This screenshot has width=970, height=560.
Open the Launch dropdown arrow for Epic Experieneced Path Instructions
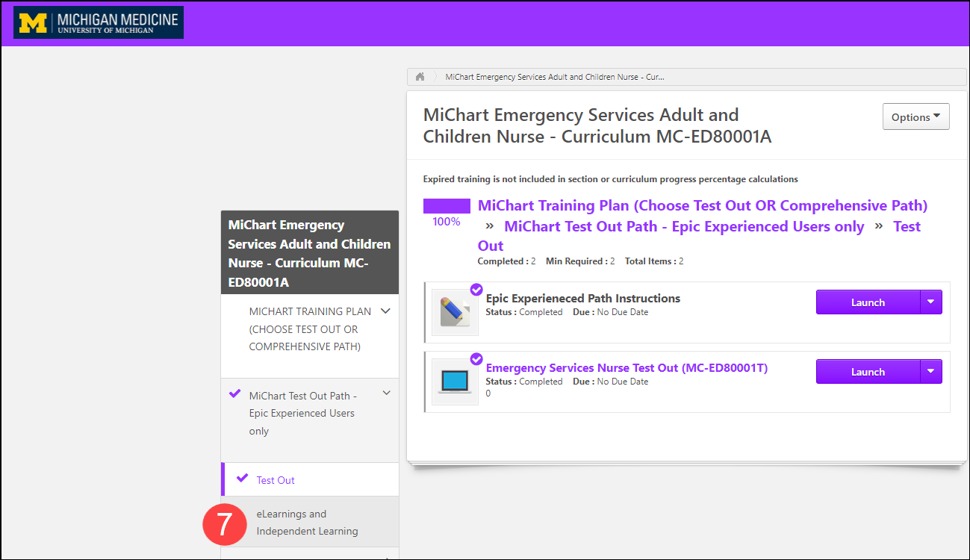coord(930,302)
